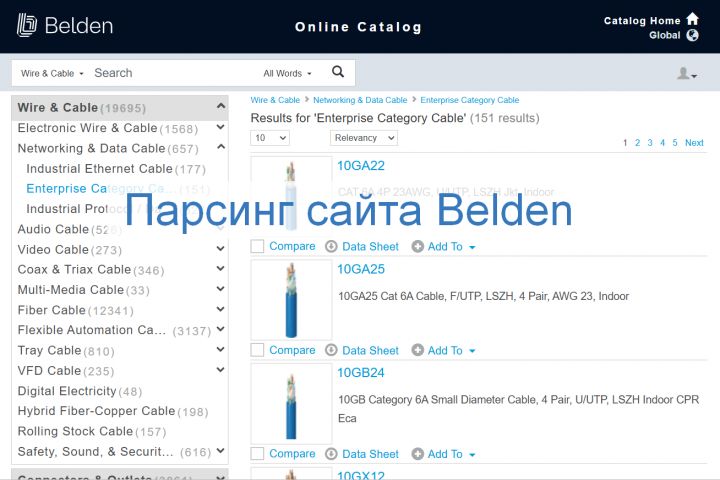Expand VFD Cable chevron
720x480 pixels.
[220, 370]
